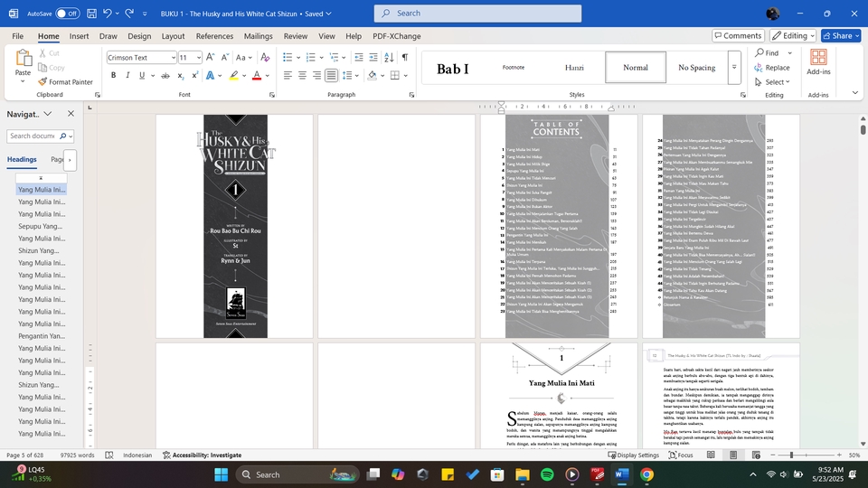This screenshot has height=488, width=868.
Task: Undo the last action
Action: coord(108,14)
